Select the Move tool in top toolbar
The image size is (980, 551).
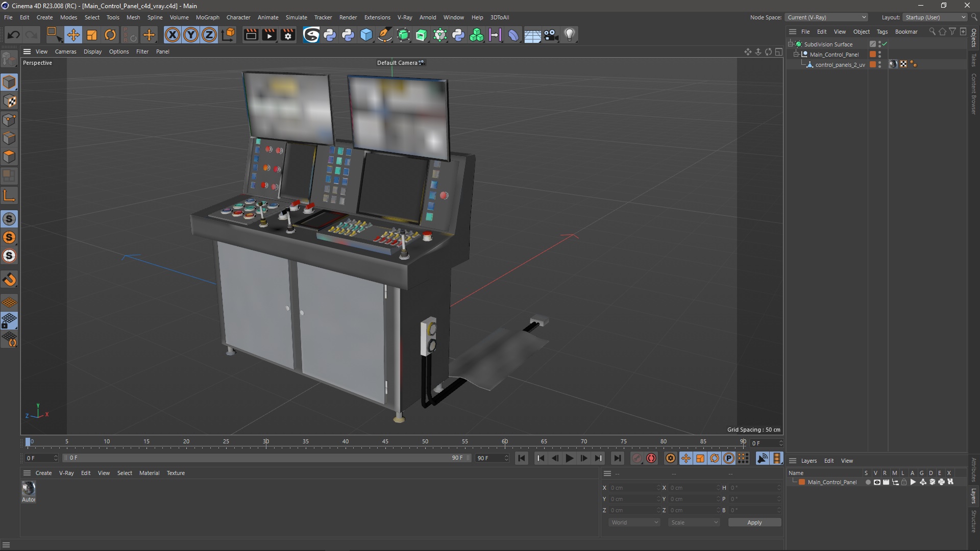73,35
